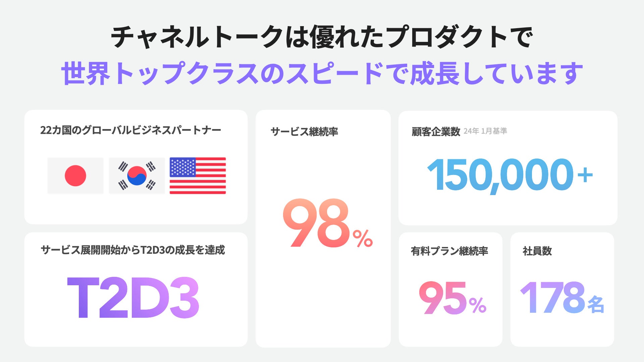Click the 社員数 label
Viewport: 644px width, 362px height.
tap(537, 251)
